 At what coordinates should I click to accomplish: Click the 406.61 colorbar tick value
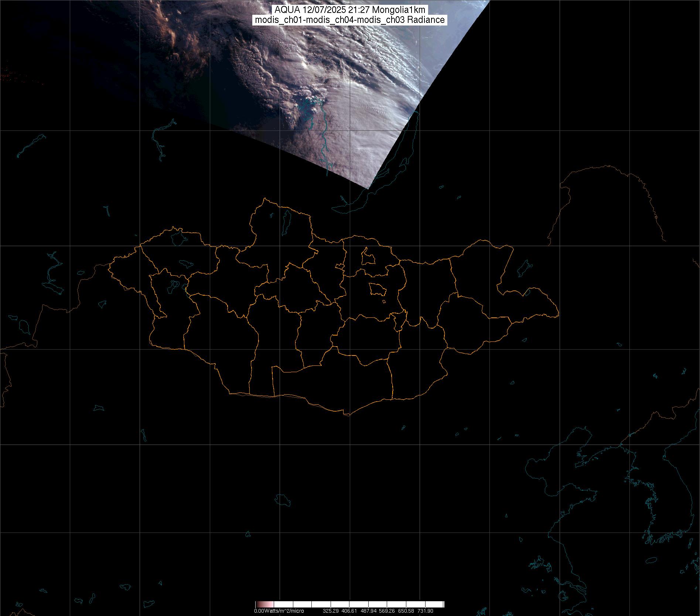[349, 611]
